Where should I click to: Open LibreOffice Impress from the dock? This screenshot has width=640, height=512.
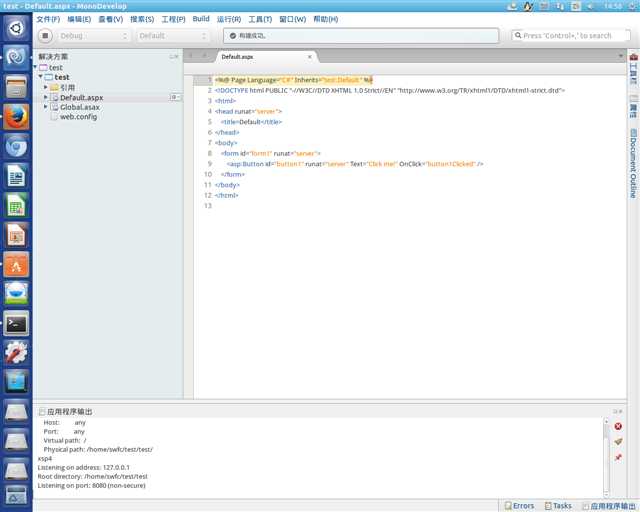(16, 235)
